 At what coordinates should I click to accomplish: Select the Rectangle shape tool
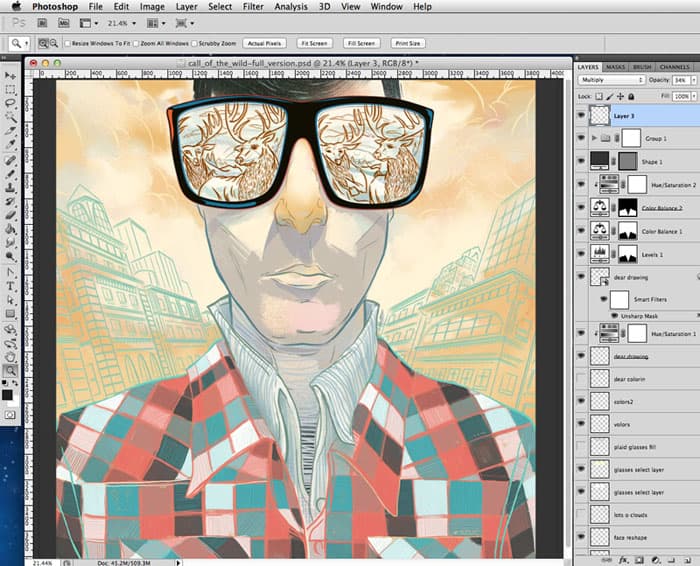pyautogui.click(x=10, y=314)
